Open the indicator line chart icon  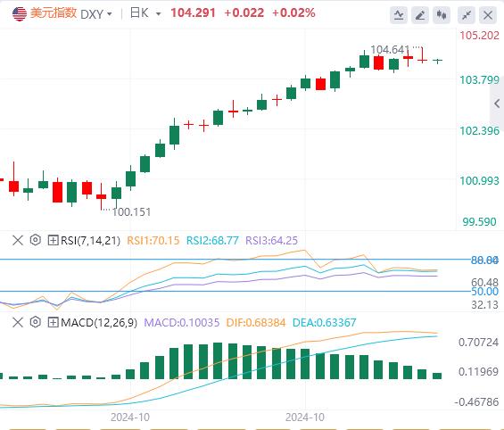[399, 15]
